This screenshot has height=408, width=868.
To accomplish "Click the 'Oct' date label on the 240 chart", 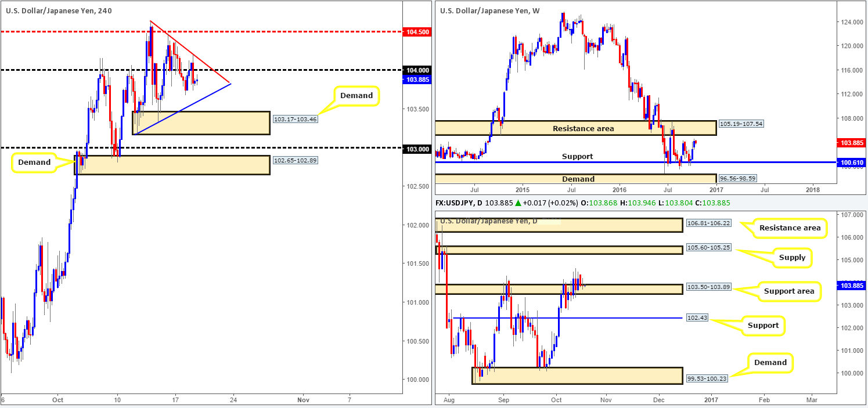I will click(x=57, y=400).
